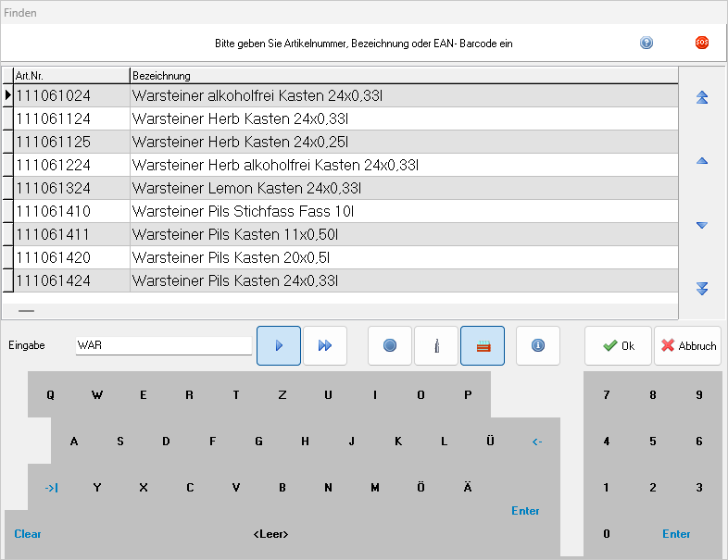Toggle the red crate (Kasten) filter
Image resolution: width=728 pixels, height=560 pixels.
[x=483, y=345]
